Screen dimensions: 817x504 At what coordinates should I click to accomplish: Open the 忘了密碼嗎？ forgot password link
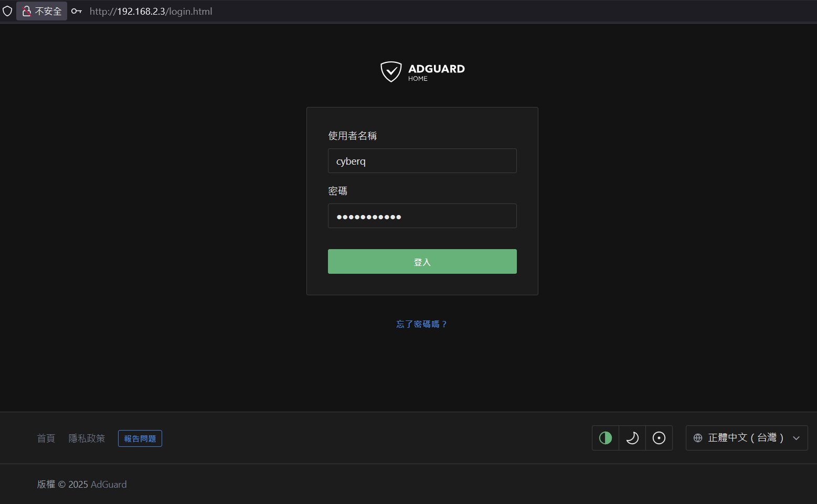tap(422, 324)
